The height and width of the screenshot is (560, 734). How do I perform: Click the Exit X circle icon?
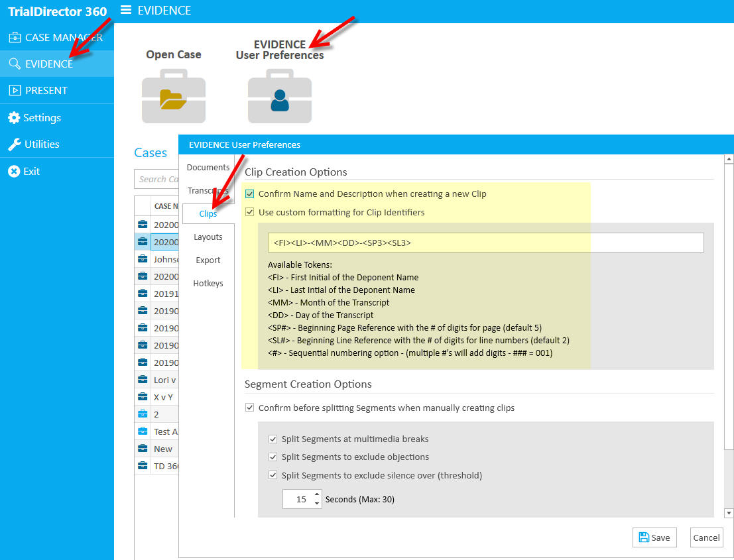(x=14, y=171)
